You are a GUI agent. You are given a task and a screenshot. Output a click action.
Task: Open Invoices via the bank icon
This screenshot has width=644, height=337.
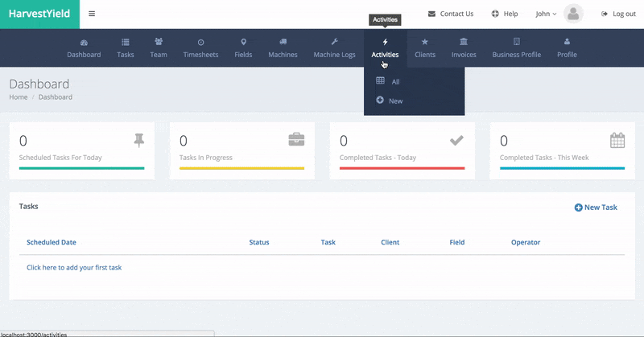click(x=463, y=42)
